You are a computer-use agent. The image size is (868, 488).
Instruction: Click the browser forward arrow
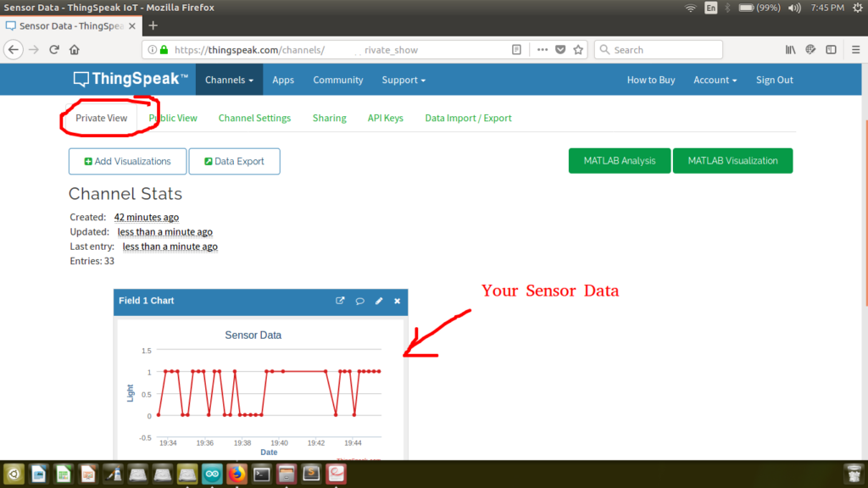(34, 50)
